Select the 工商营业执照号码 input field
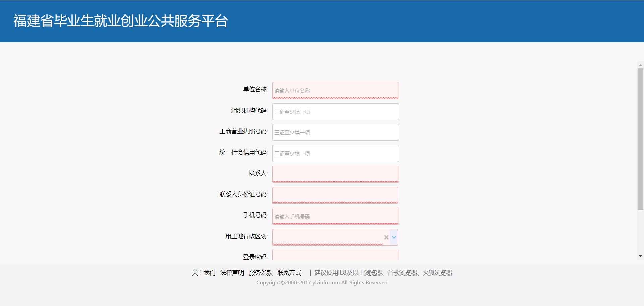644x306 pixels. [x=335, y=132]
